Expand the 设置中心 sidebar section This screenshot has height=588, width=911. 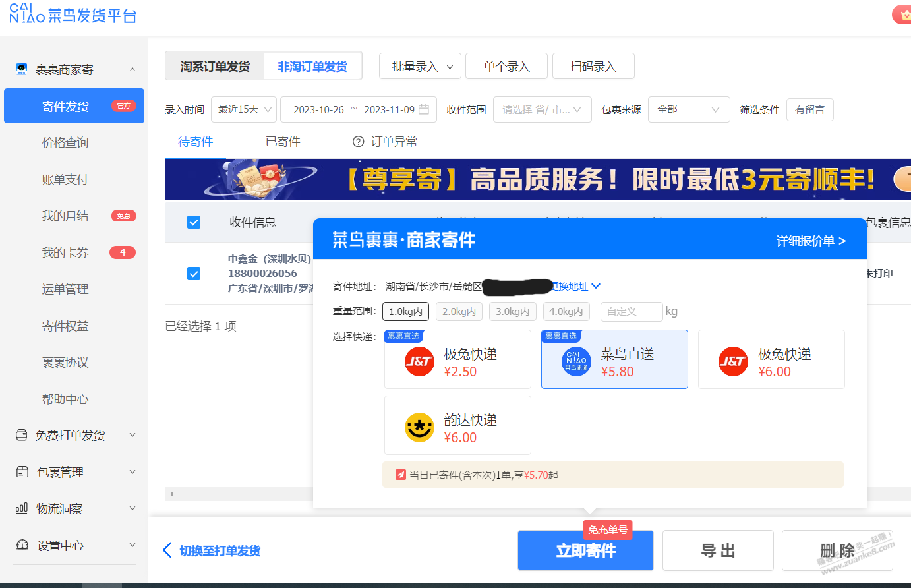click(132, 545)
